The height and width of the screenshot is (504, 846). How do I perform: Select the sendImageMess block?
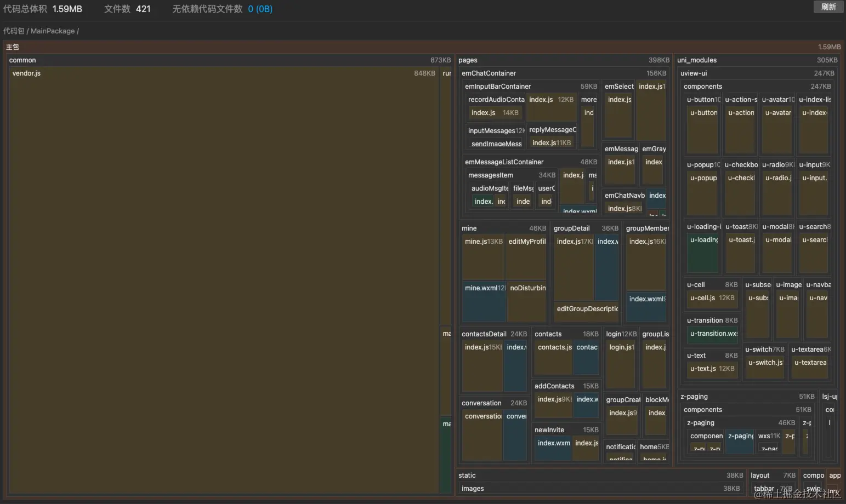click(496, 144)
